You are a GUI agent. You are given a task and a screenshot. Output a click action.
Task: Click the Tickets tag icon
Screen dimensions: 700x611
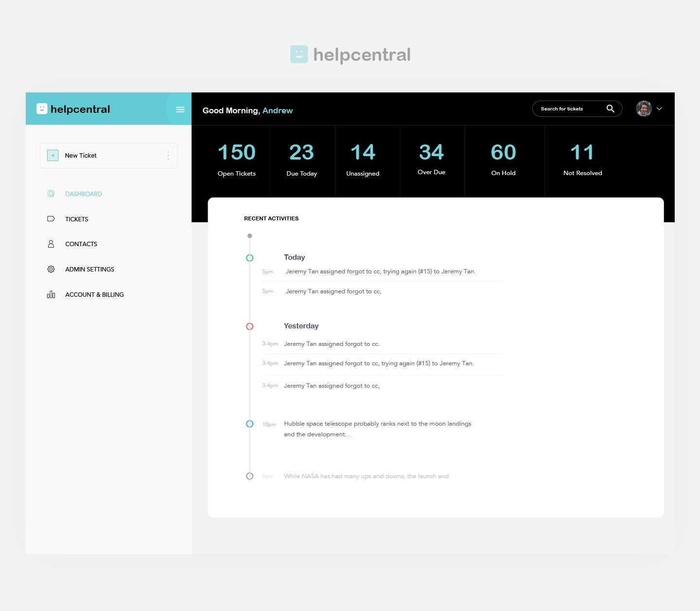[51, 219]
